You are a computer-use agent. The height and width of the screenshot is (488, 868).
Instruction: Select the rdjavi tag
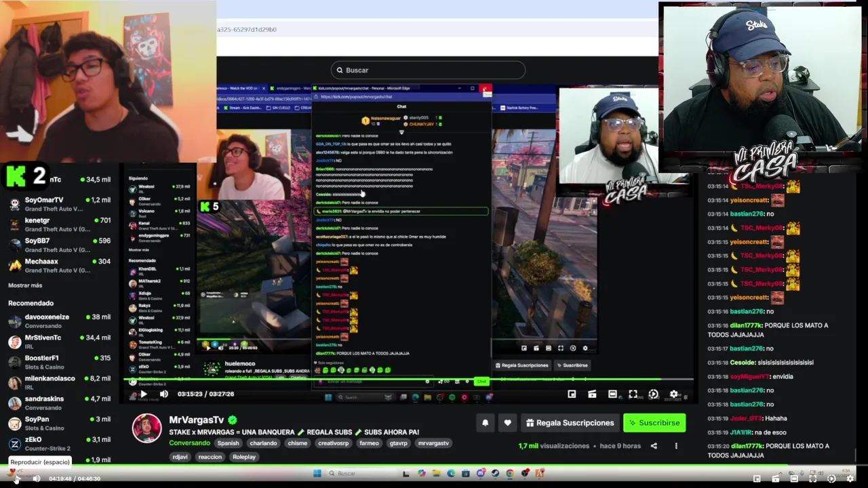coord(180,457)
